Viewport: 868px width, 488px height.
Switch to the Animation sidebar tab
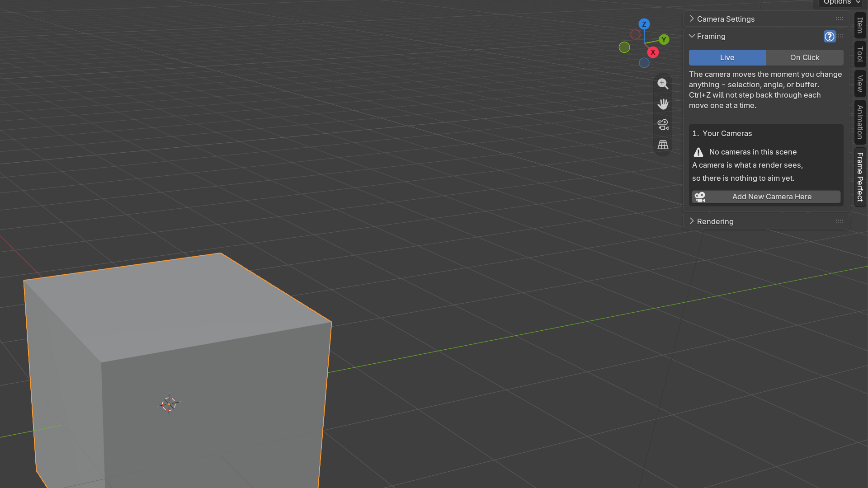(860, 122)
